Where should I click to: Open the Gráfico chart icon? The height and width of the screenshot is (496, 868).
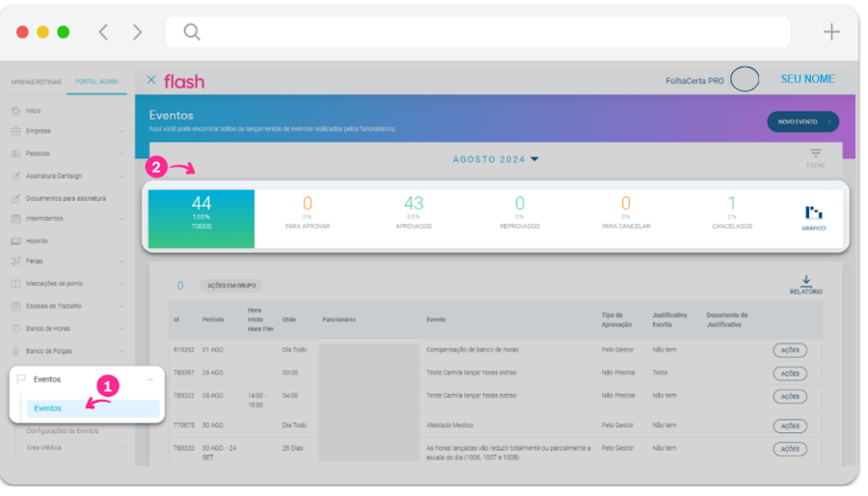(813, 213)
